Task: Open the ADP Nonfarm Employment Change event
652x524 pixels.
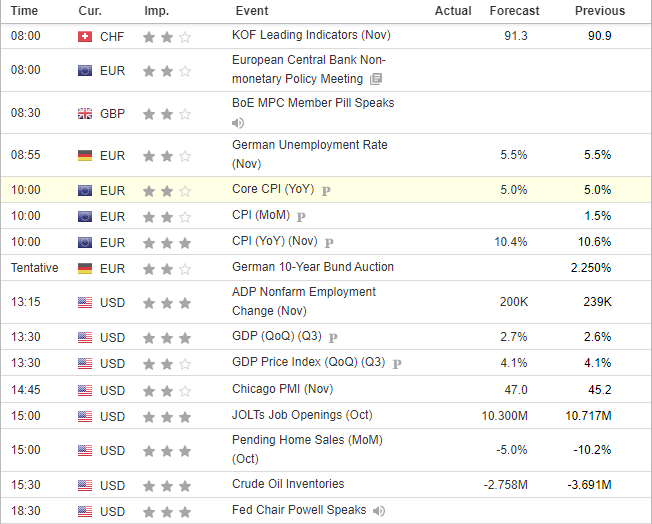Action: [304, 302]
